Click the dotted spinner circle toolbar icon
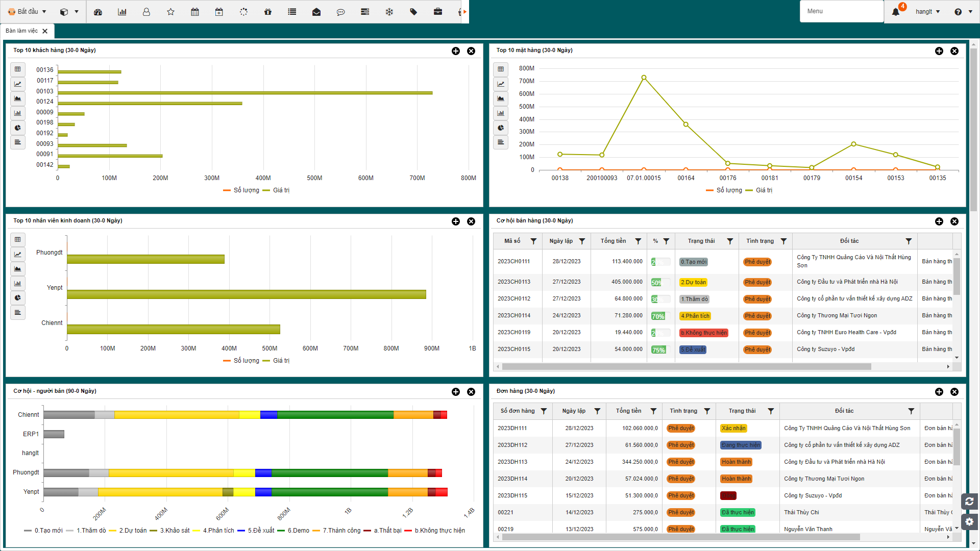This screenshot has height=551, width=980. tap(243, 12)
